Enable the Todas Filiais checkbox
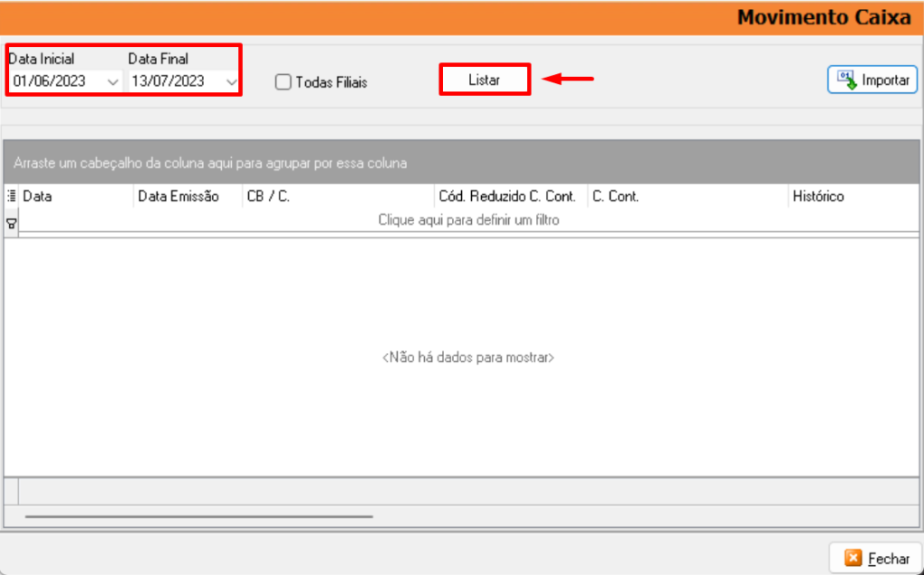 click(283, 82)
